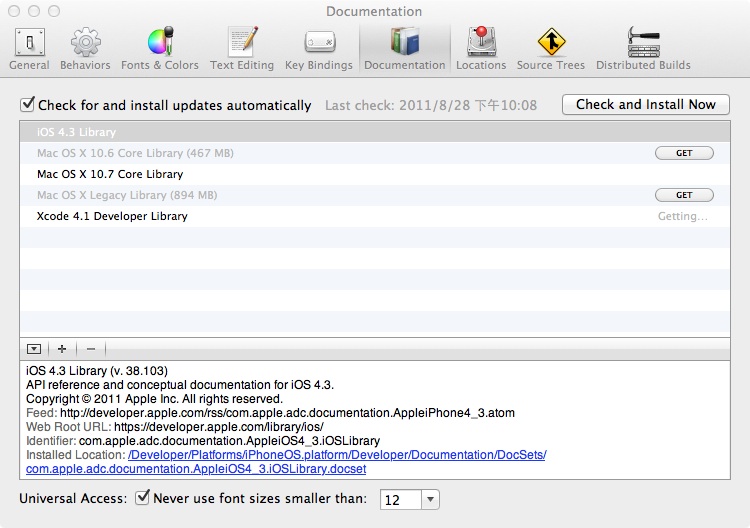Viewport: 750px width, 528px height.
Task: Open Locations preferences
Action: pos(481,49)
